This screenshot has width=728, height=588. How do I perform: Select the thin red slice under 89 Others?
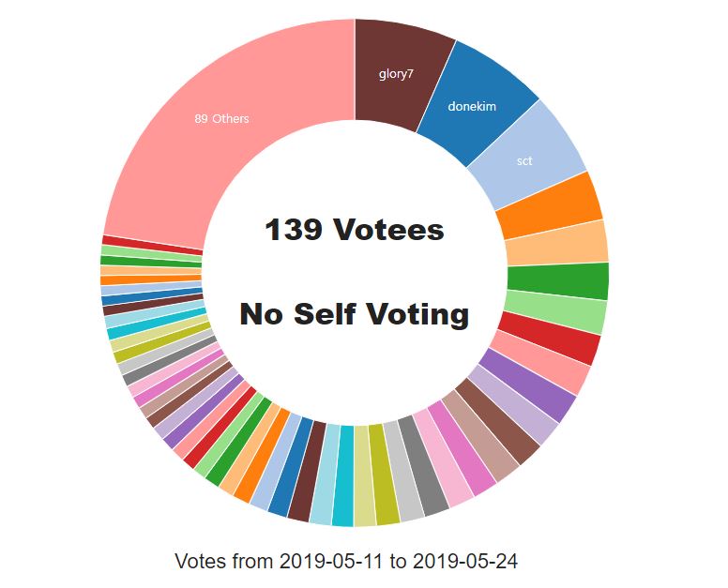(152, 245)
